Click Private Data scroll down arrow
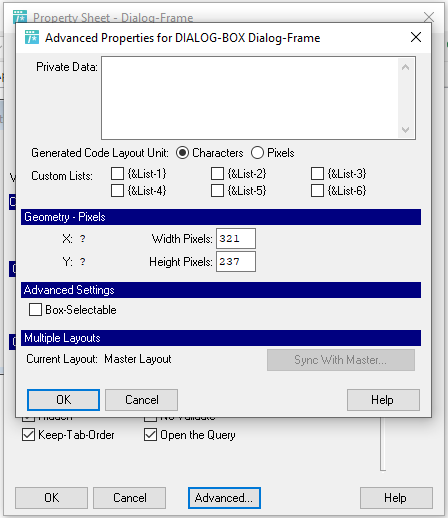The image size is (448, 518). point(405,129)
